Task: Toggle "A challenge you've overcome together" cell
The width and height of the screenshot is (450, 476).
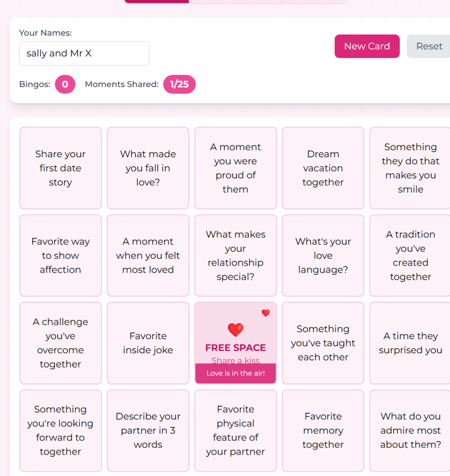Action: [x=60, y=343]
